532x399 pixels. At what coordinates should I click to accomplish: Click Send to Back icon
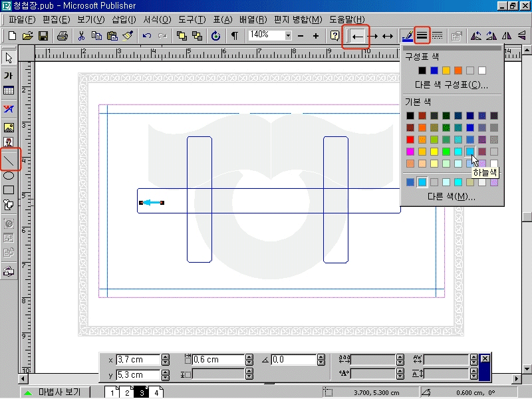coord(197,36)
